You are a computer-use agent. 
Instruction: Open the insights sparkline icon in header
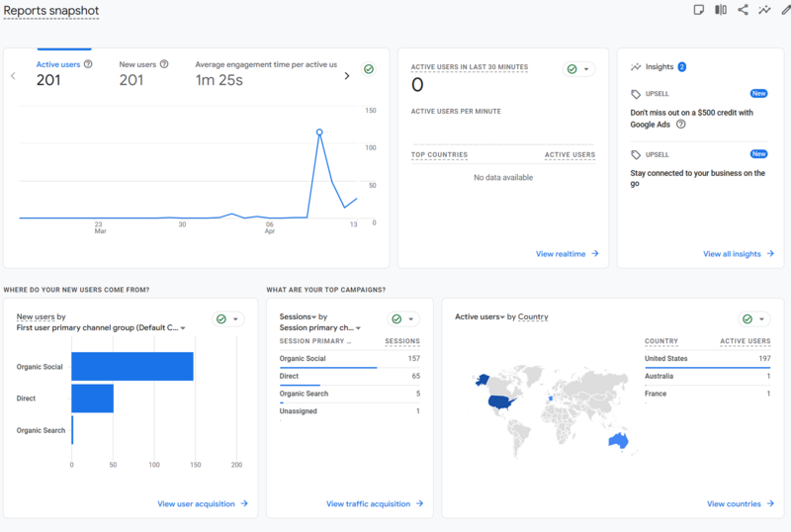764,10
